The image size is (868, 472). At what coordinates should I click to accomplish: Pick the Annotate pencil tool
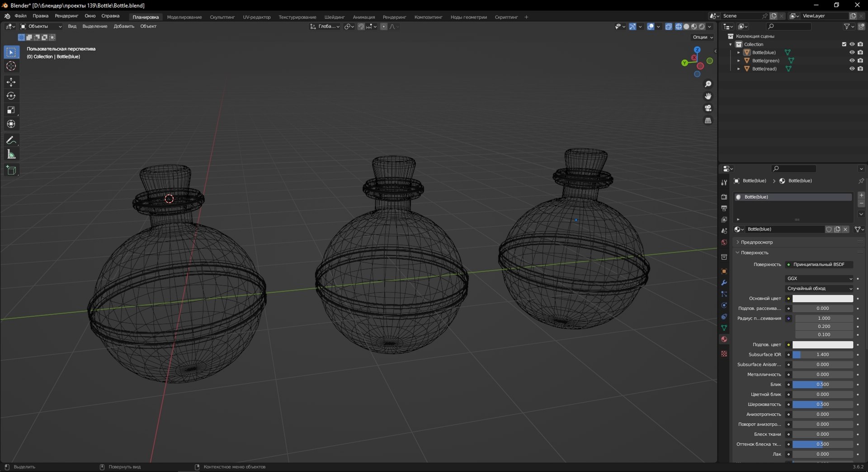(x=11, y=140)
